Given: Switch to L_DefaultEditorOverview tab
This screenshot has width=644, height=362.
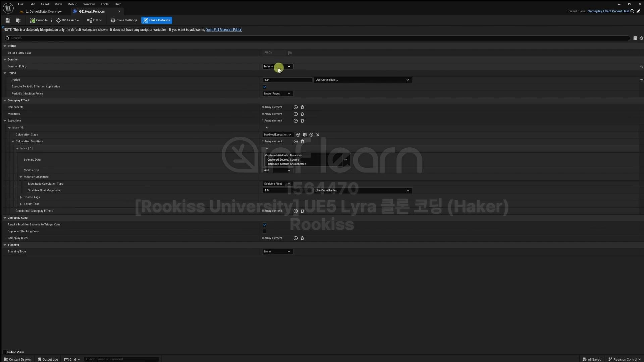Looking at the screenshot, I should click(44, 11).
